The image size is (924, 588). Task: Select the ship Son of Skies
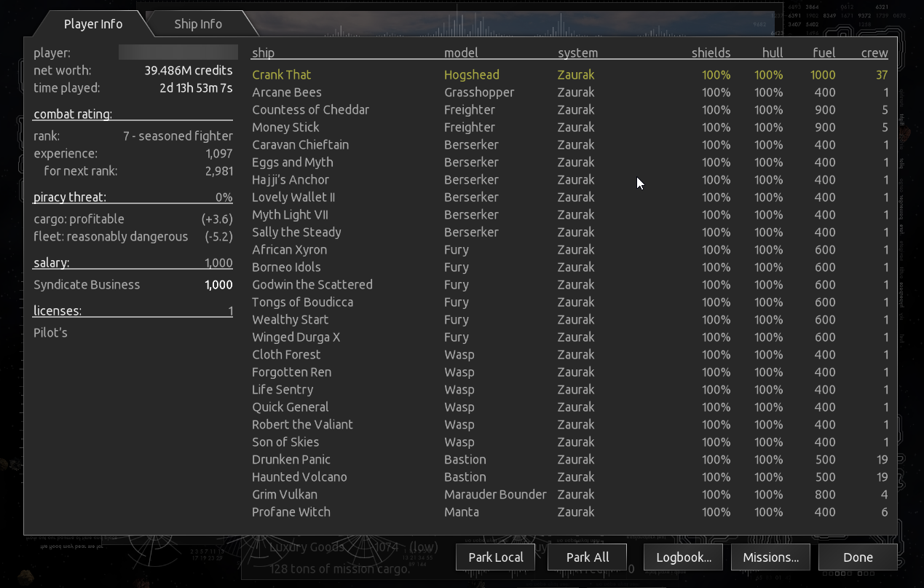click(570, 442)
